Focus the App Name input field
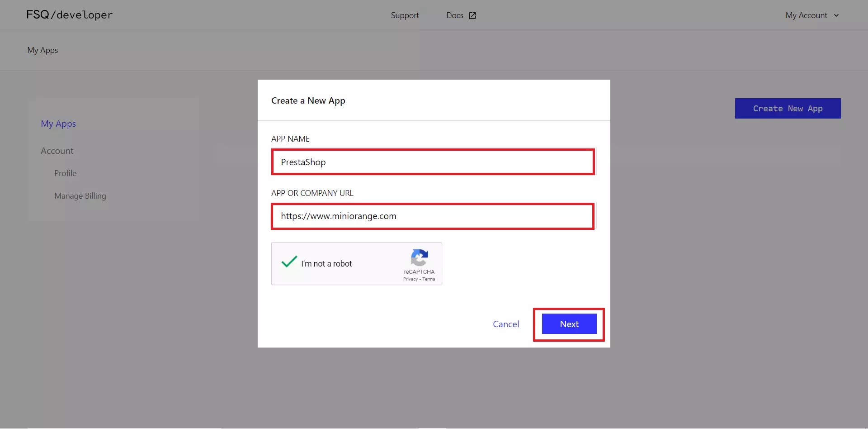The image size is (868, 429). tap(433, 162)
